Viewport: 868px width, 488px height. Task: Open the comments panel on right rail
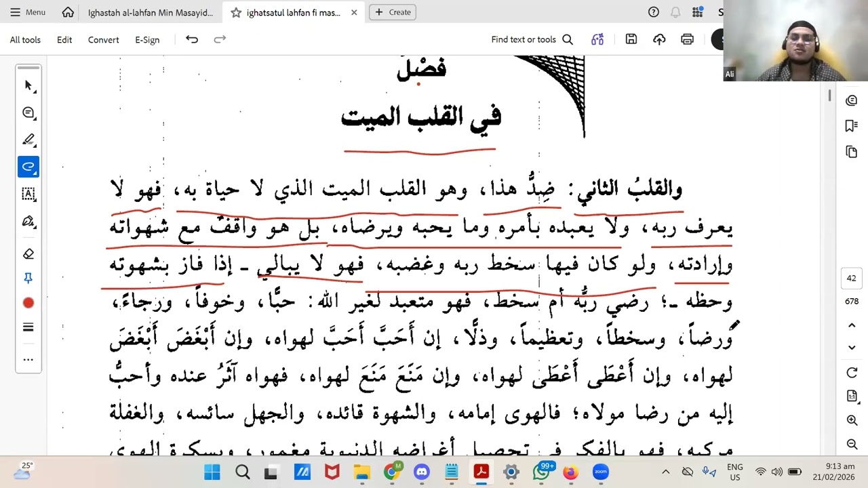pyautogui.click(x=852, y=100)
